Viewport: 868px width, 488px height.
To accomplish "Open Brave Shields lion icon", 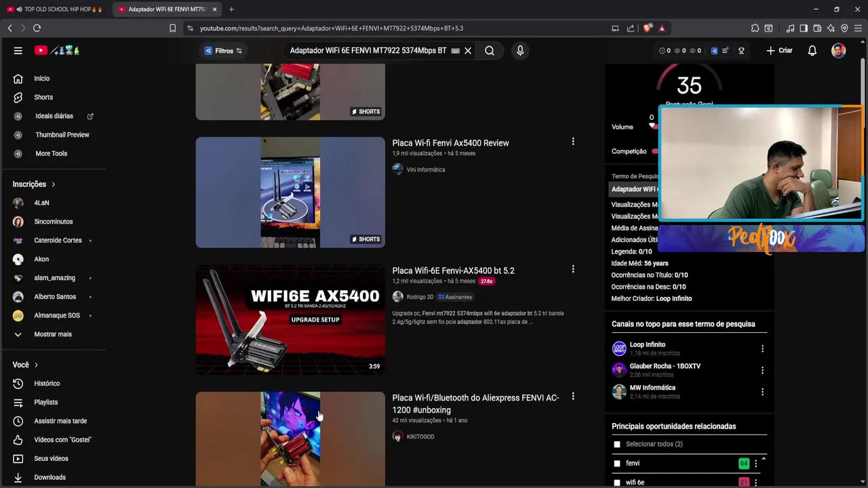I will (x=648, y=28).
